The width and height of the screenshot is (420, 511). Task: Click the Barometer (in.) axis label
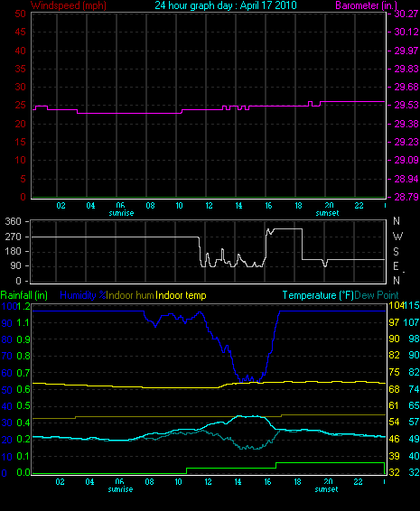[x=367, y=5]
